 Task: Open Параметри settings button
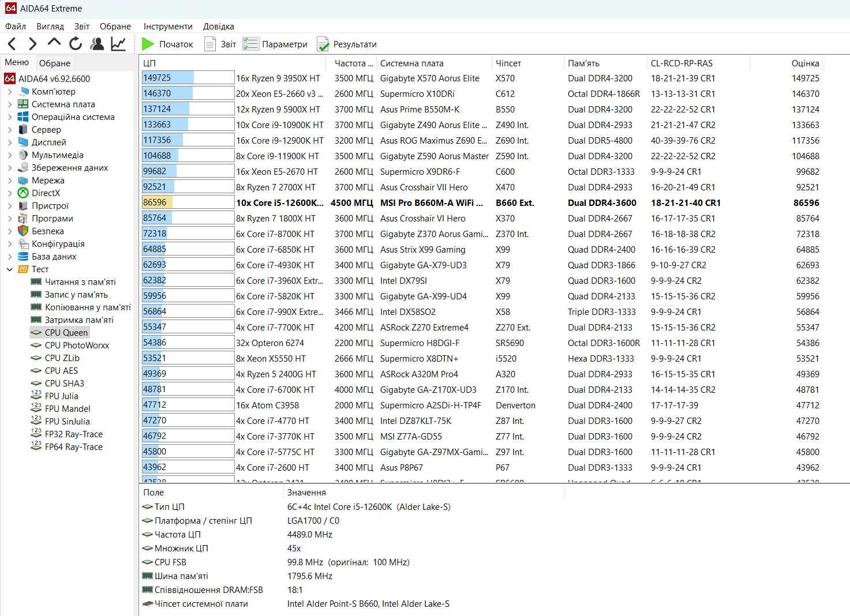(275, 44)
